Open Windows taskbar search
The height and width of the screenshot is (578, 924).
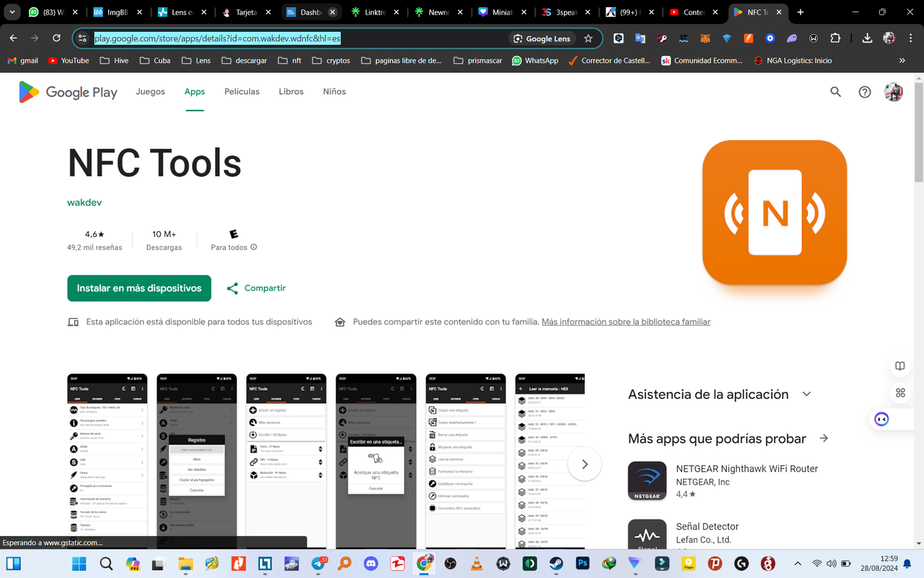click(106, 564)
